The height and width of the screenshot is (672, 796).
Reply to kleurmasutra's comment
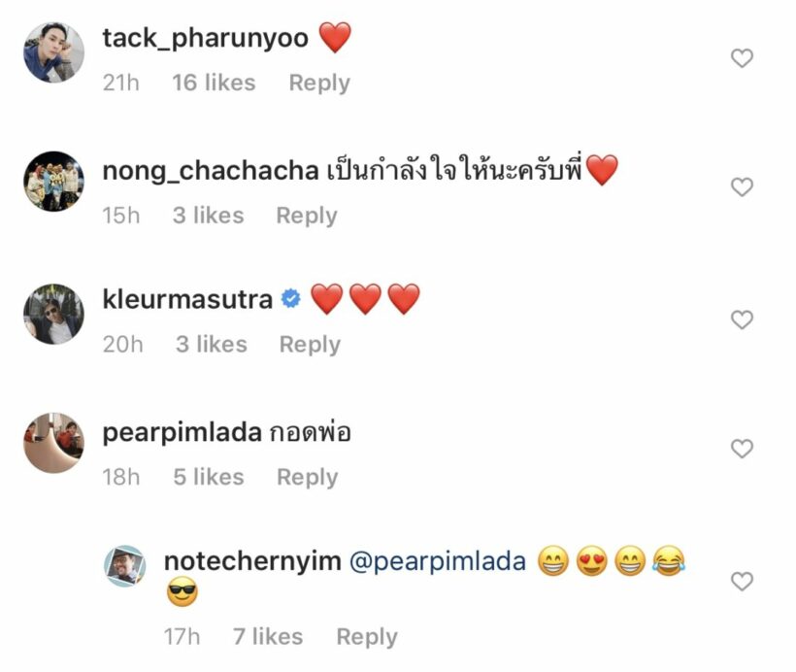[x=310, y=345]
